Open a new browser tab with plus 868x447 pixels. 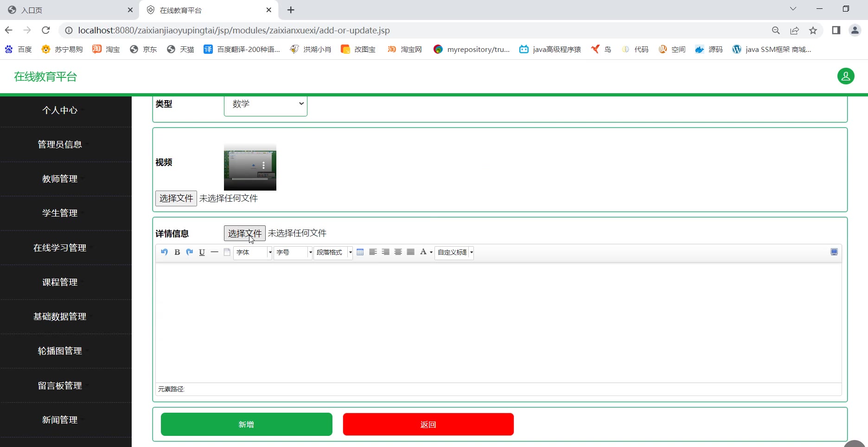click(x=291, y=10)
